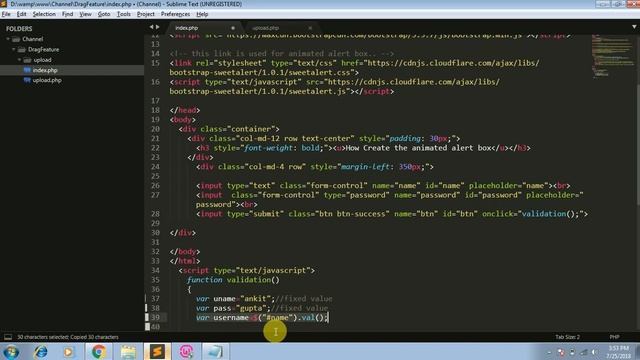Collapse the upload folder arrow

click(x=19, y=60)
